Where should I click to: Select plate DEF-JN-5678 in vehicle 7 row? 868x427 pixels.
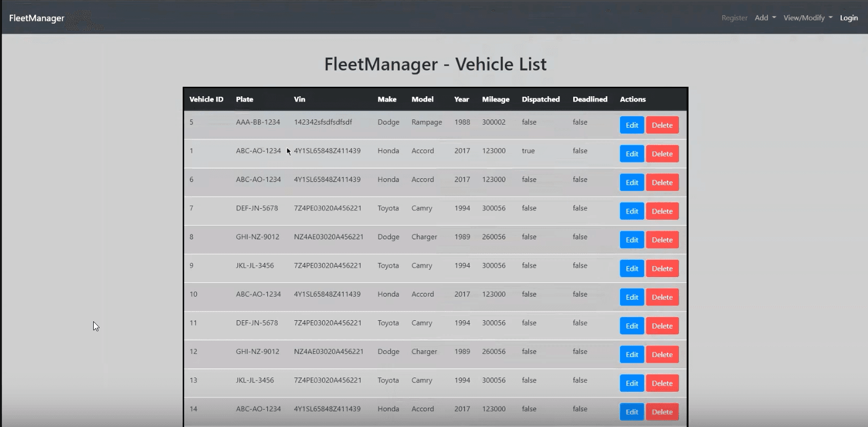click(x=257, y=208)
